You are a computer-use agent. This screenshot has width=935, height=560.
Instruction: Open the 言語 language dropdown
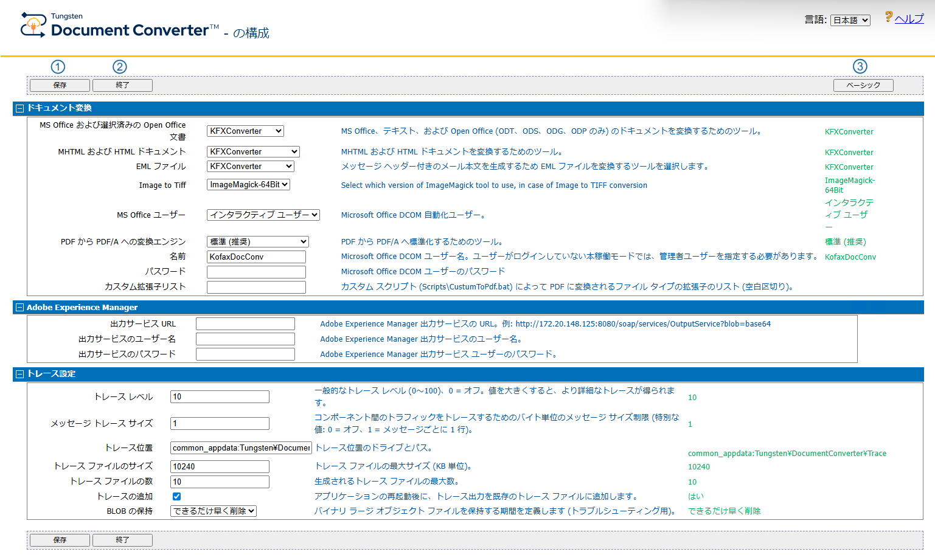tap(850, 20)
